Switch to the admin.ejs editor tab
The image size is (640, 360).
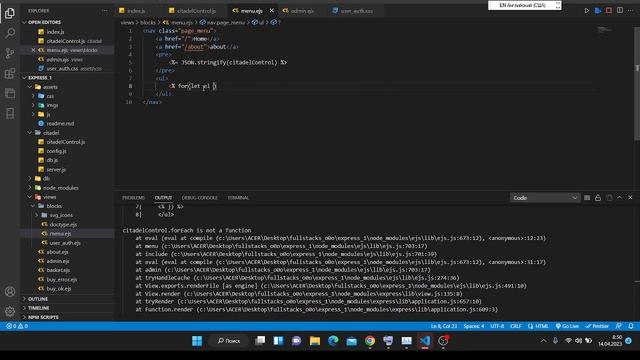302,11
